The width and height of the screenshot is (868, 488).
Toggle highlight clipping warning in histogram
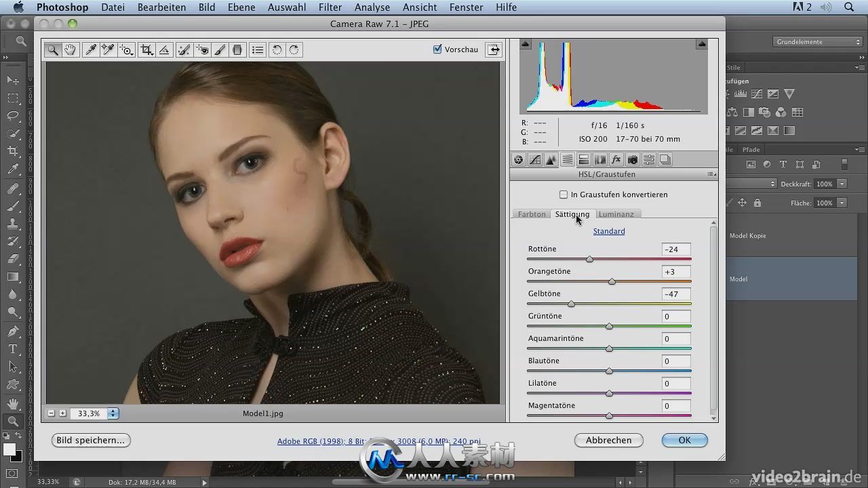[702, 44]
